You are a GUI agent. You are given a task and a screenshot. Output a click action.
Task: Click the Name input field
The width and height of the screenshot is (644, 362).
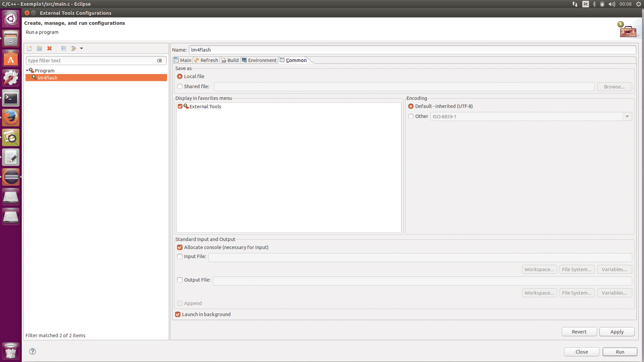click(x=412, y=50)
